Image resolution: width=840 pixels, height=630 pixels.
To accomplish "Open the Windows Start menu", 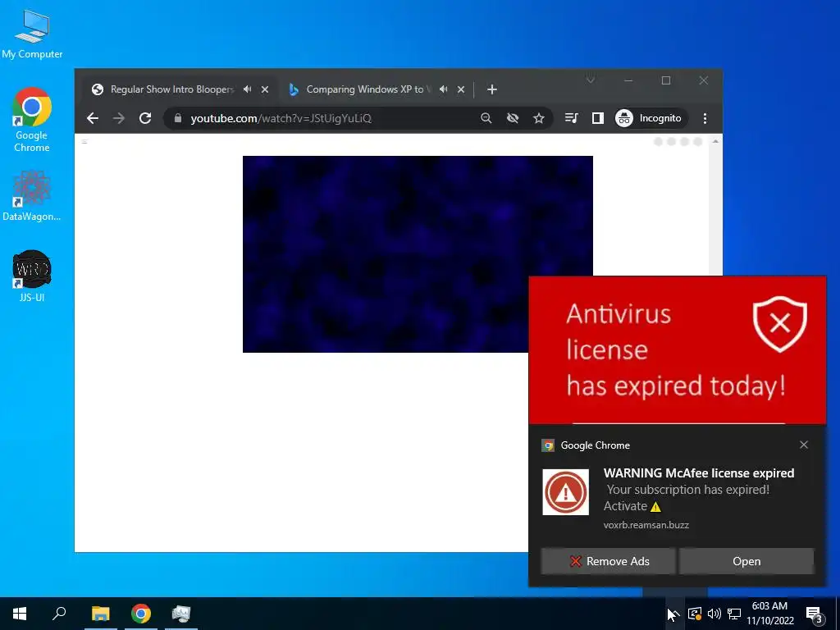I will click(20, 614).
